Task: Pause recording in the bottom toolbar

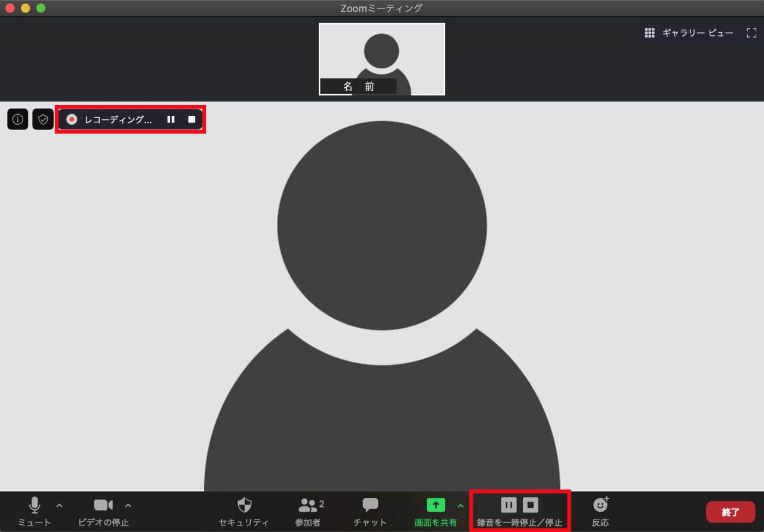Action: [x=509, y=505]
